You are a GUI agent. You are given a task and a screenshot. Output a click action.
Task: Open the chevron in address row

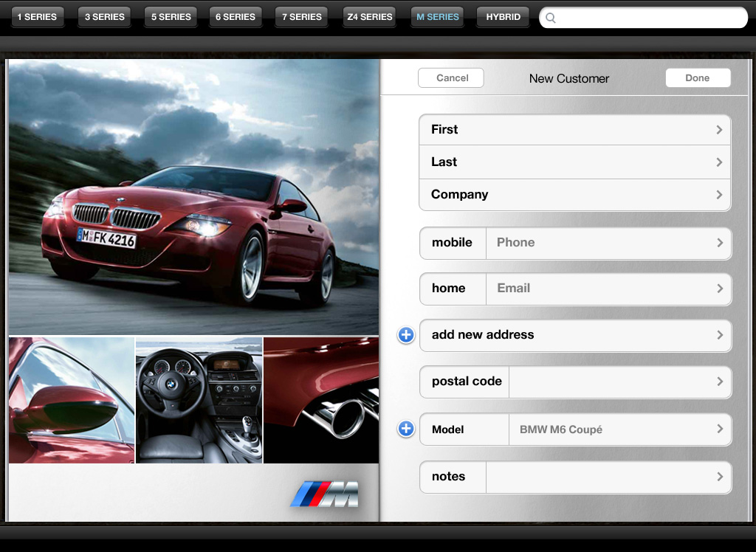click(x=720, y=335)
